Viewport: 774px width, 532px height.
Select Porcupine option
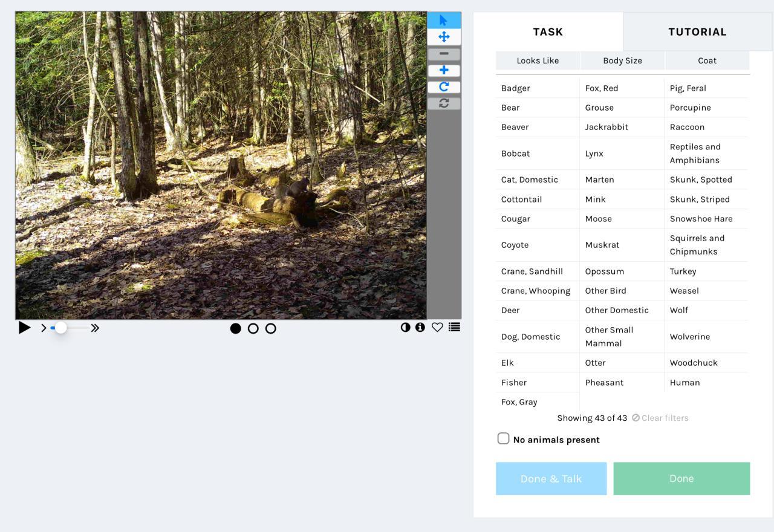pos(706,108)
